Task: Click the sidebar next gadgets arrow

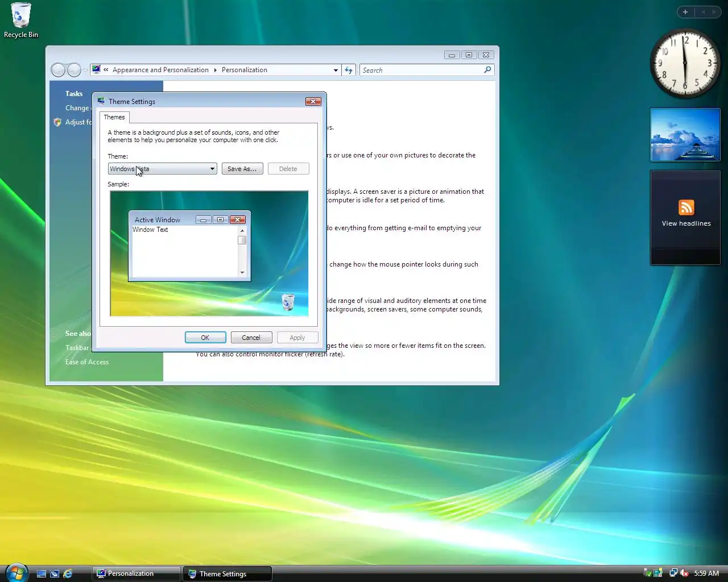Action: [714, 12]
